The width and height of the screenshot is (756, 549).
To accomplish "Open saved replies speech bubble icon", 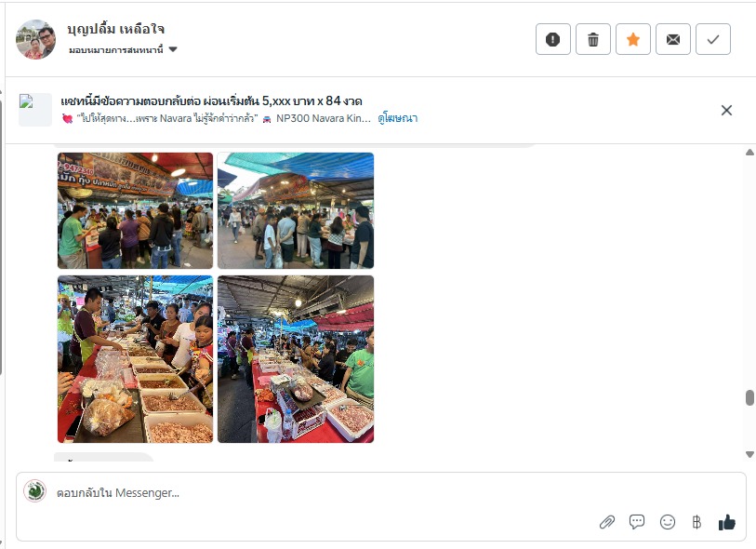I will coord(637,521).
